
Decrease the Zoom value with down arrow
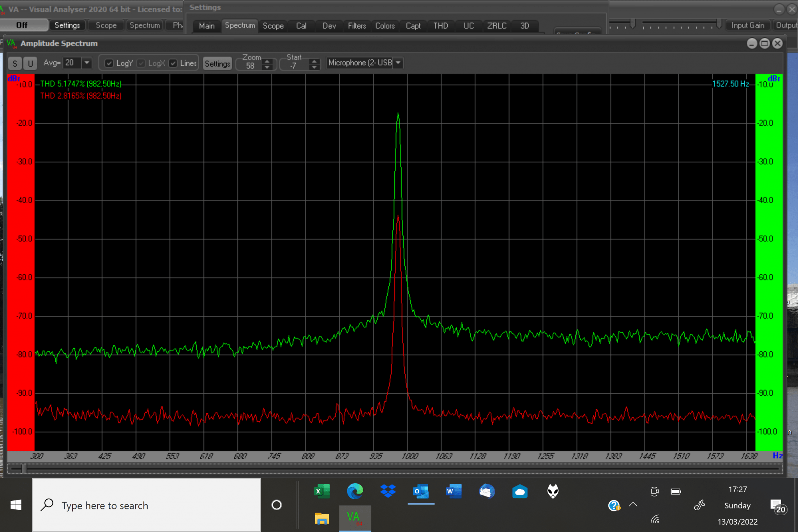(267, 67)
